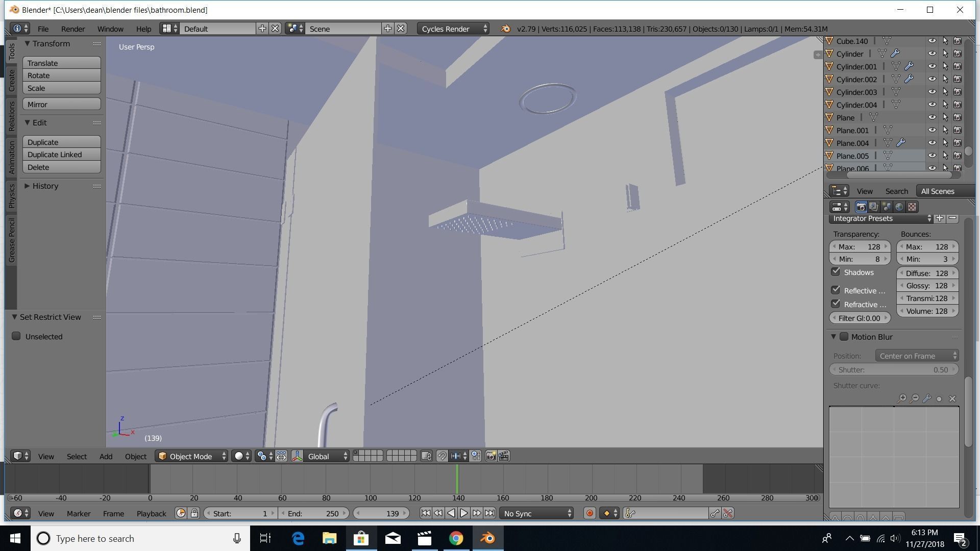Open the Window menu
980x551 pixels.
click(x=110, y=29)
